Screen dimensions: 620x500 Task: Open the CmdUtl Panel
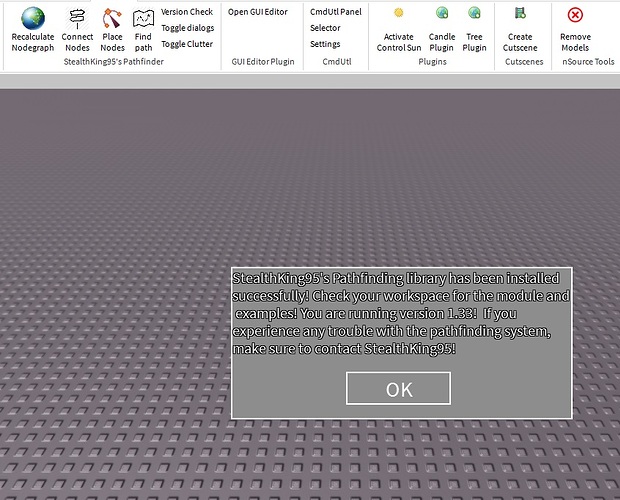click(336, 12)
